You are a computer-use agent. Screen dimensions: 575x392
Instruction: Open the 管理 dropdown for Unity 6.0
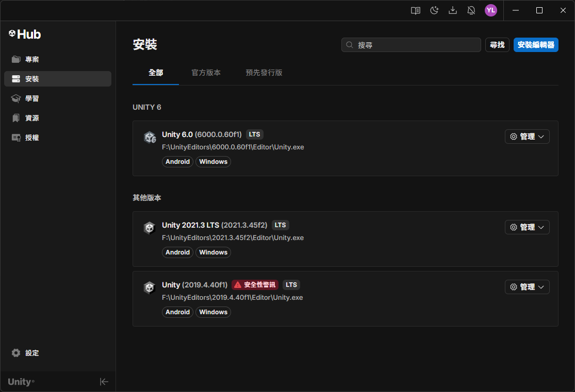(x=527, y=137)
